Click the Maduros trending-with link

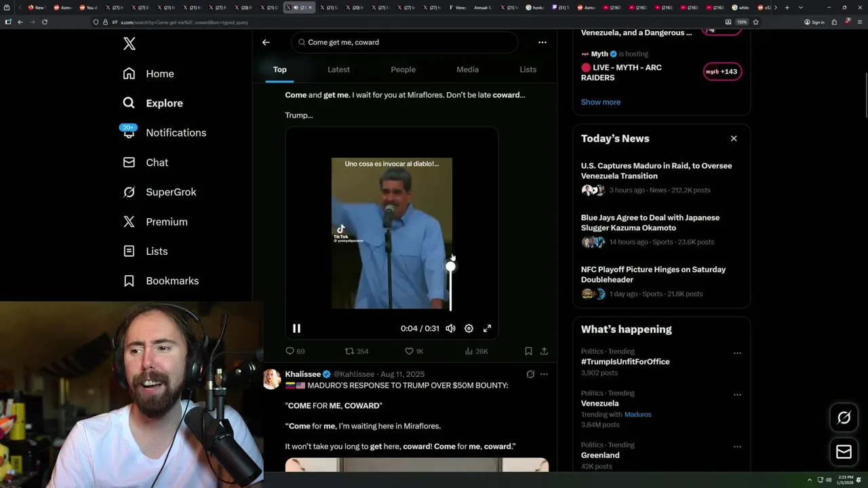[x=637, y=414]
